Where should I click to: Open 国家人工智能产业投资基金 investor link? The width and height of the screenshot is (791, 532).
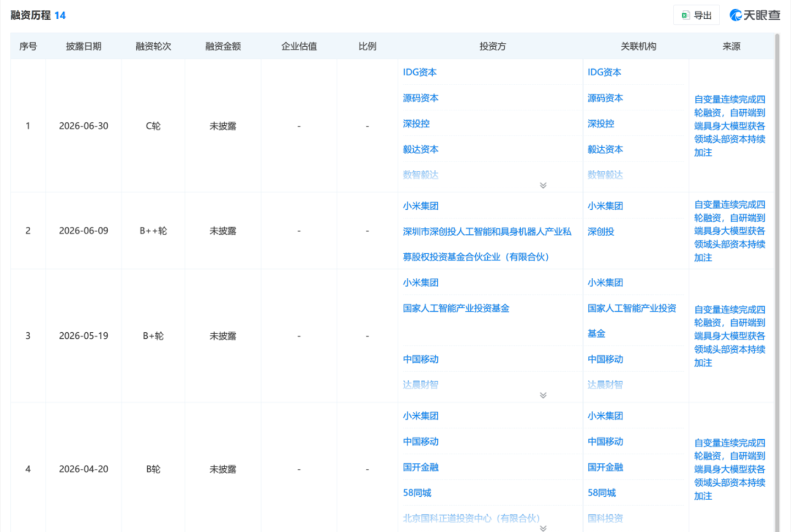pos(456,309)
